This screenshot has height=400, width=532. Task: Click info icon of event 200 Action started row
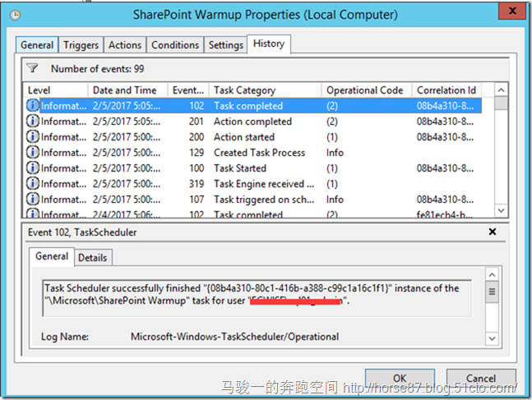[x=33, y=136]
